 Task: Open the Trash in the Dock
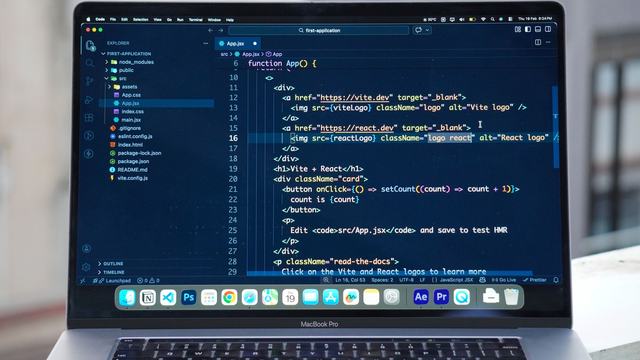(x=511, y=297)
